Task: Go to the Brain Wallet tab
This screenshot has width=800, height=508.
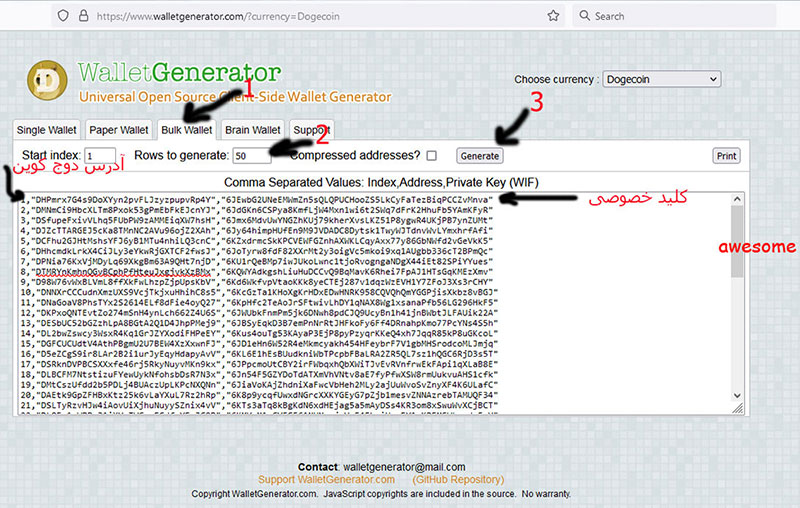Action: 252,130
